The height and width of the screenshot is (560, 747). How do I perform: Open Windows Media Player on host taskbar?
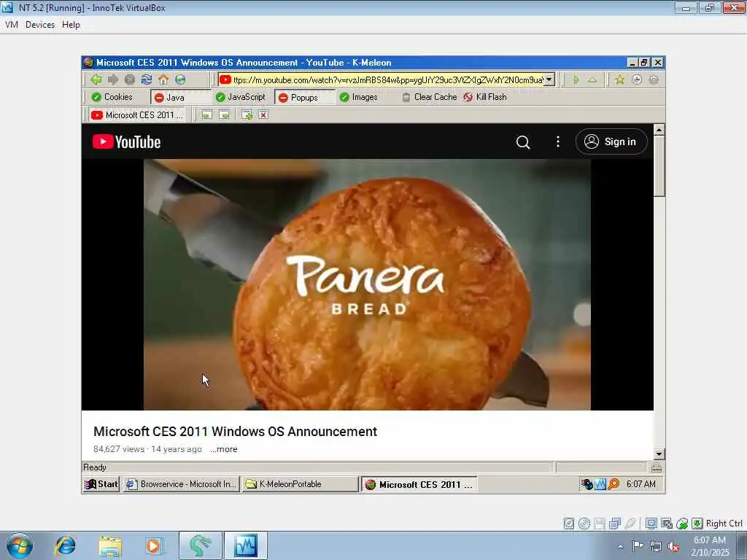coord(154,545)
